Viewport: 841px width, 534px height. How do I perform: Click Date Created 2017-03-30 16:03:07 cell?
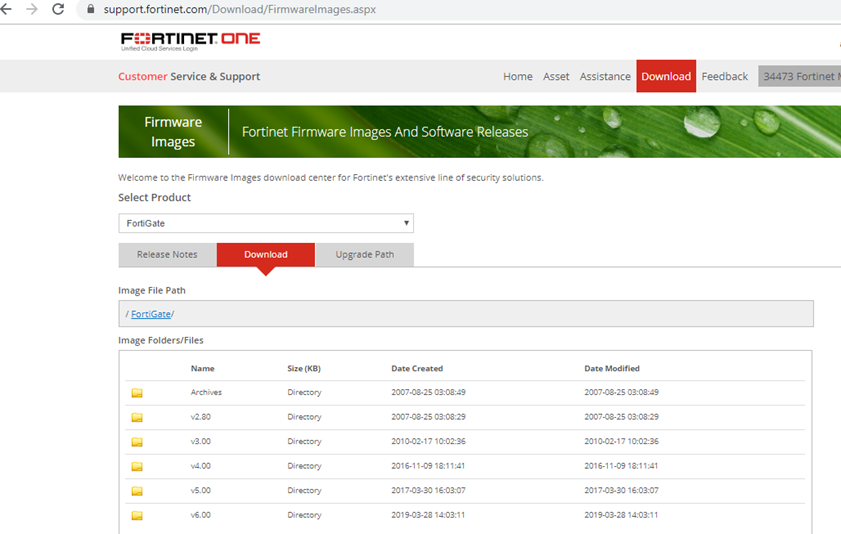point(428,490)
